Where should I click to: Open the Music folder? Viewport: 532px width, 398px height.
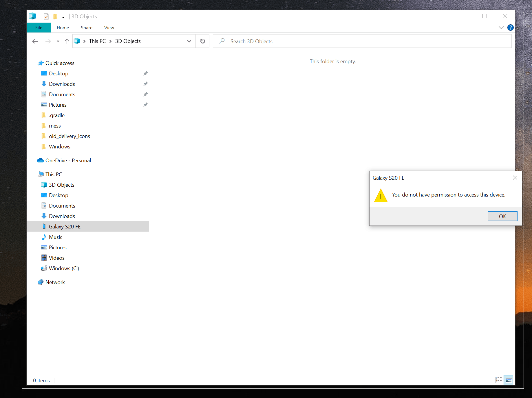(x=56, y=237)
